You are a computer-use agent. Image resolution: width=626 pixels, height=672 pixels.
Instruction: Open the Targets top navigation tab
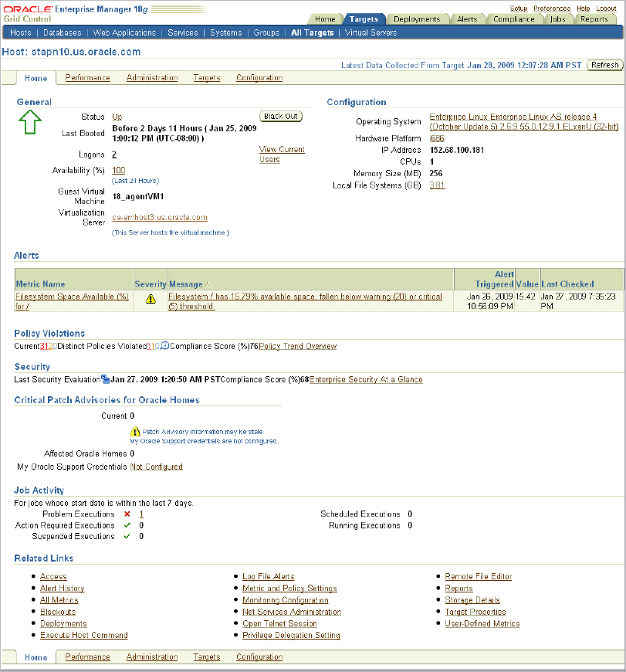coord(364,19)
